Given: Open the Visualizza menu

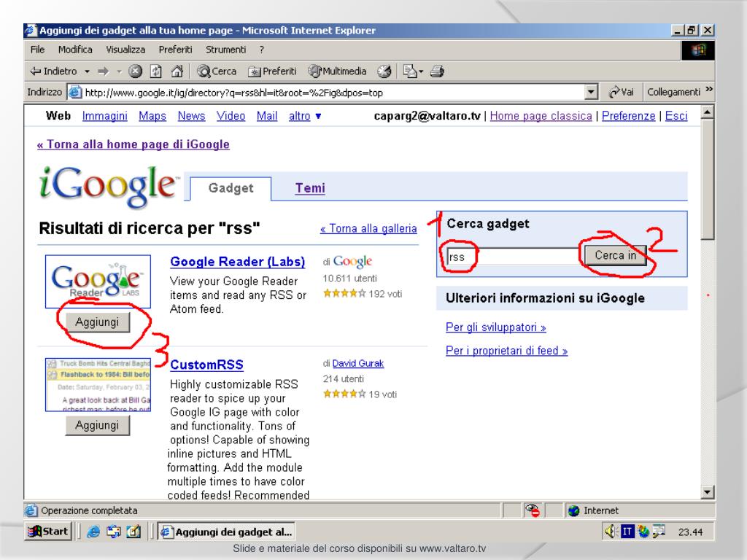Looking at the screenshot, I should click(x=125, y=50).
